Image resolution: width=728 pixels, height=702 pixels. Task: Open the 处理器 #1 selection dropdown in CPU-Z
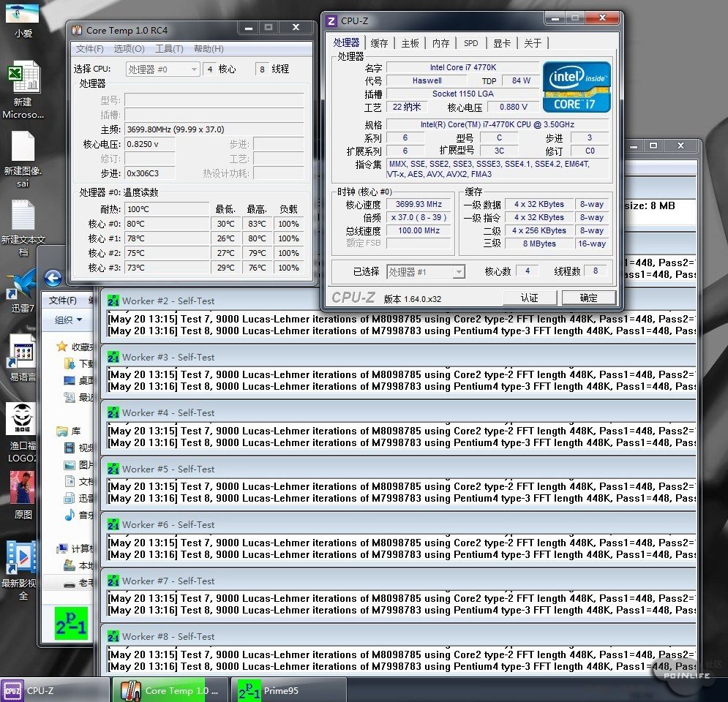[x=425, y=272]
